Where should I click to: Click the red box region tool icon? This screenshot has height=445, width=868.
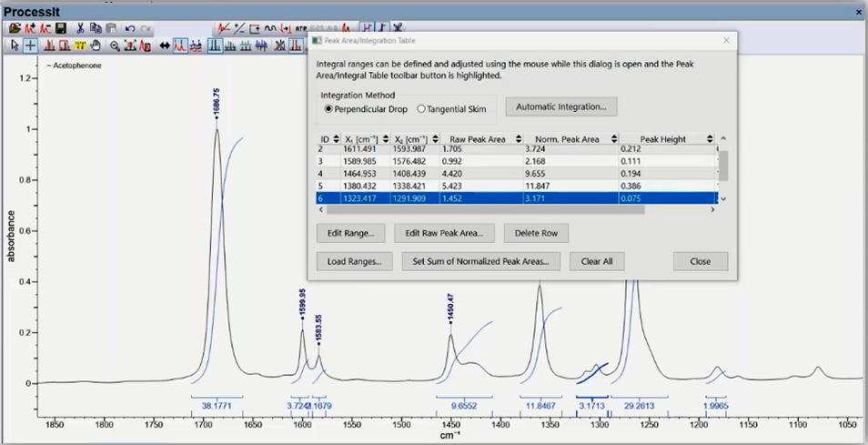coord(65,46)
